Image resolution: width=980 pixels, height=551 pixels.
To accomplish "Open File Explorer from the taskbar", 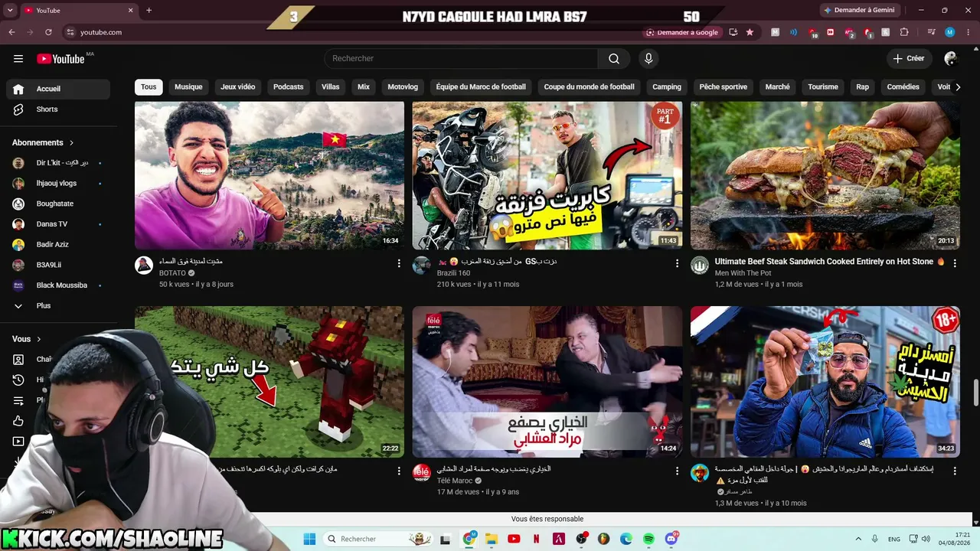I will (492, 539).
